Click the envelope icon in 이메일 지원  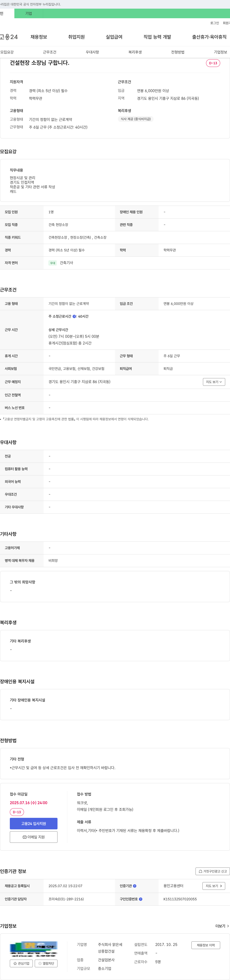(x=25, y=837)
